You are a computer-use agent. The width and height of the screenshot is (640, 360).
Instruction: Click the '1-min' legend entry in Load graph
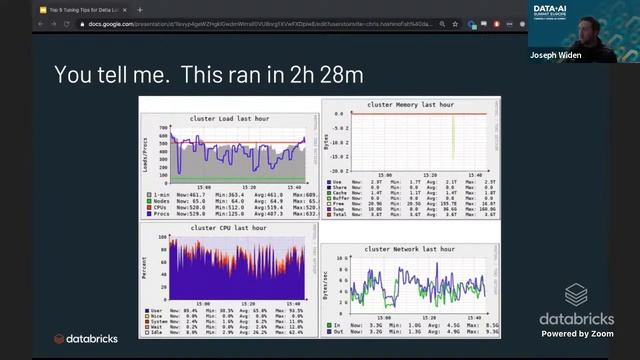158,195
